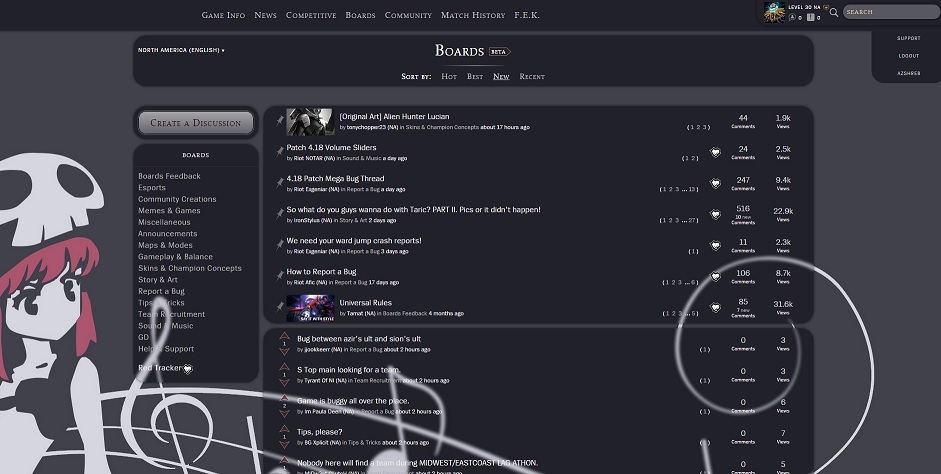Open the Community menu item
Viewport: 941px width, 474px height.
(x=408, y=15)
